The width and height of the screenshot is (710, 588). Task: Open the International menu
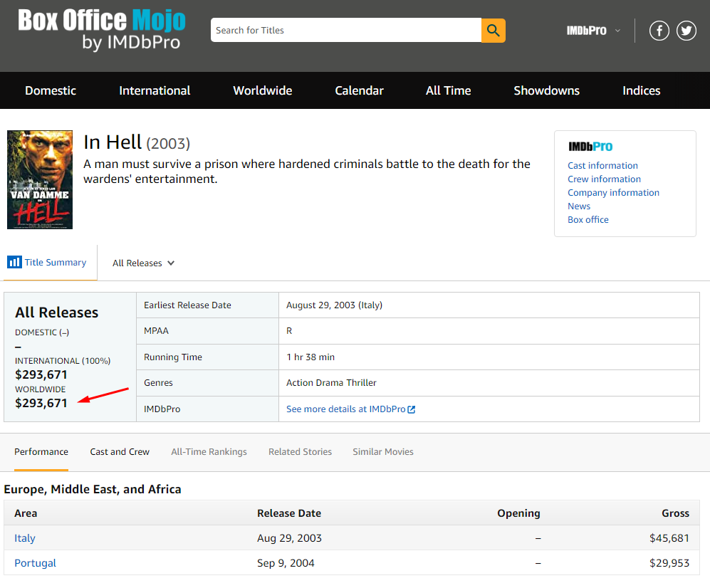click(155, 90)
